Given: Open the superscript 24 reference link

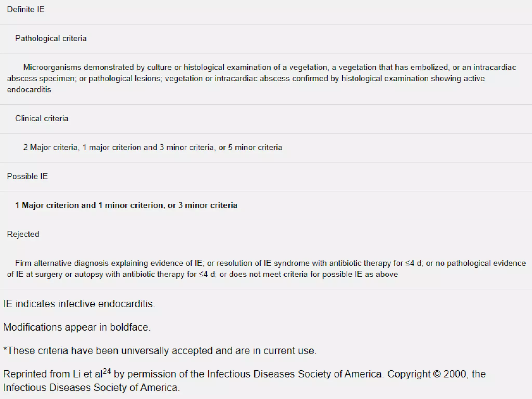Looking at the screenshot, I should tap(107, 371).
